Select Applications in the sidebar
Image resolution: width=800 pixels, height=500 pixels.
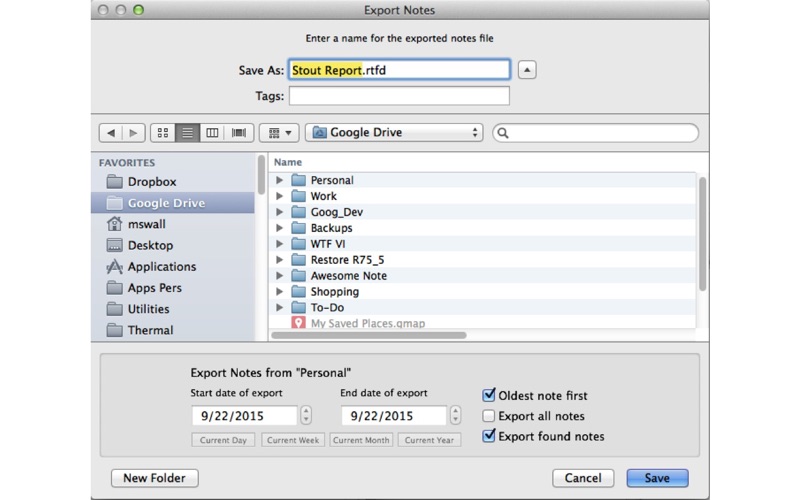point(173,266)
